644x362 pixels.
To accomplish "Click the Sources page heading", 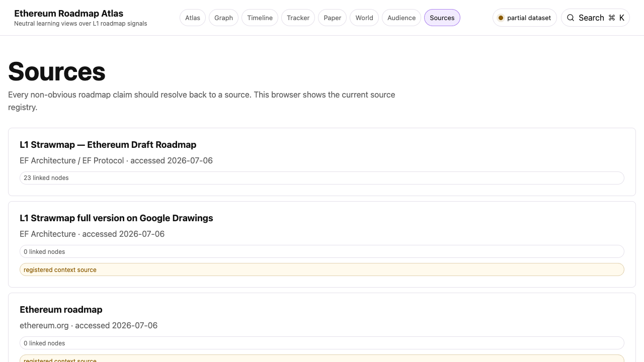I will coord(57,71).
